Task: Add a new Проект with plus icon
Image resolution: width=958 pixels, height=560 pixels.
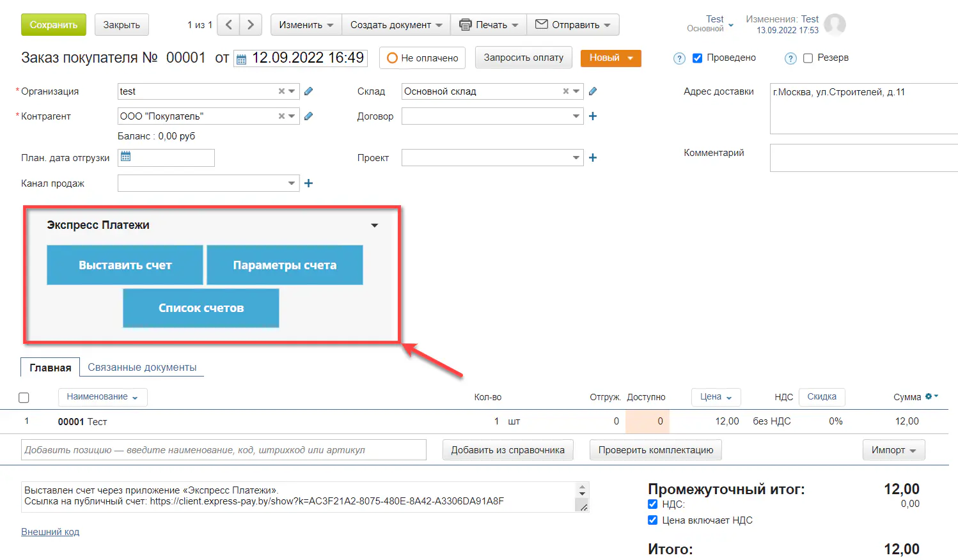Action: [x=593, y=158]
